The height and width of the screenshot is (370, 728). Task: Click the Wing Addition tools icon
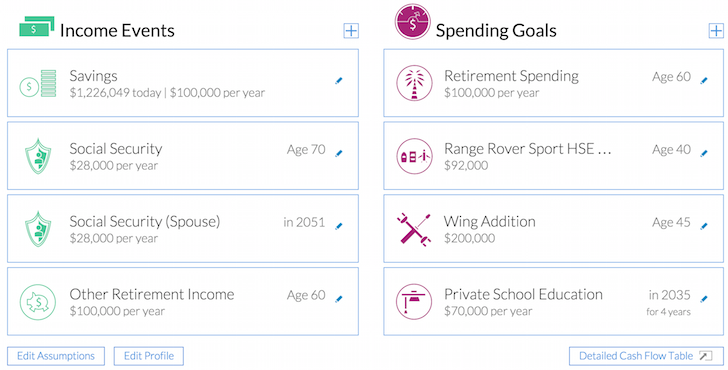(414, 229)
